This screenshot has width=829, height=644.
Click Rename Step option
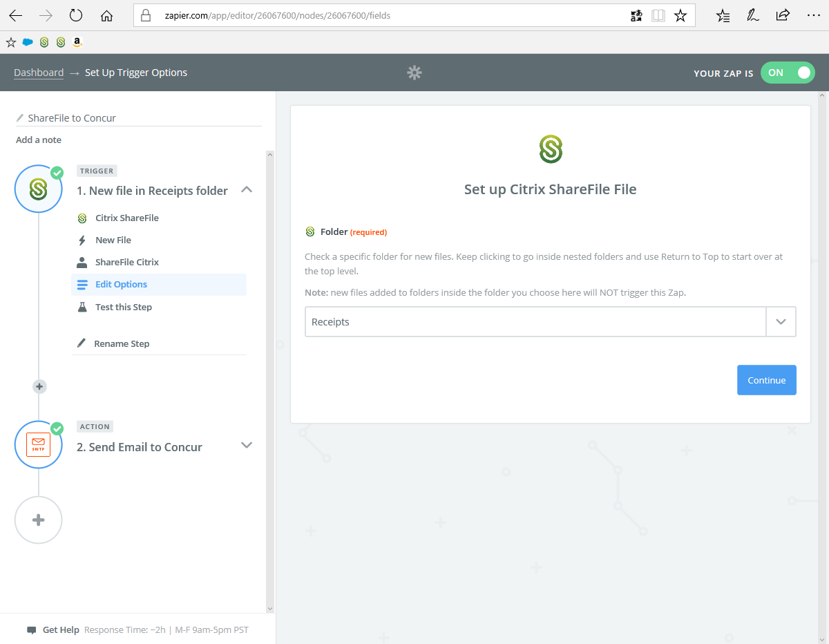click(x=122, y=344)
